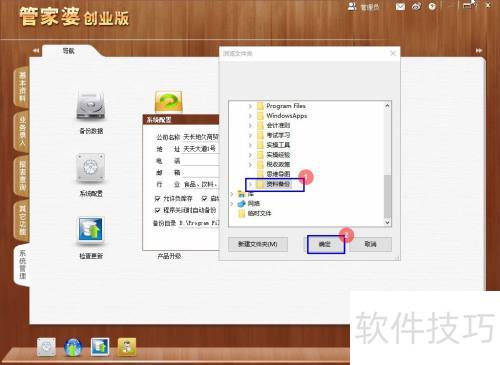Toggle the 允许负库存 checkbox
Image resolution: width=500 pixels, height=365 pixels.
click(x=157, y=199)
